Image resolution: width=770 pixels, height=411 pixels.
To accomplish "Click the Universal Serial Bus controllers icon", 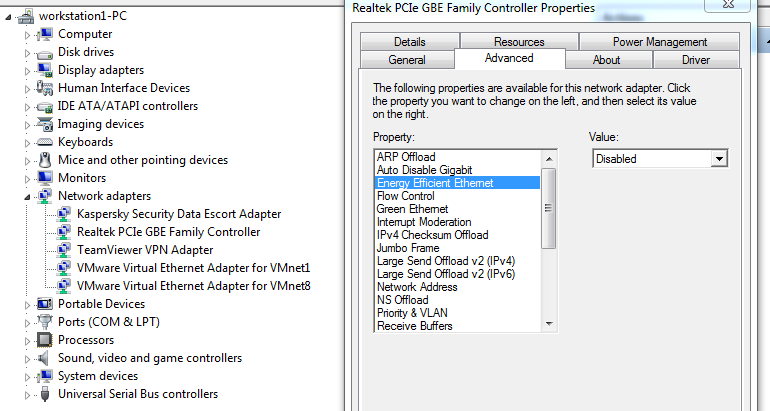I will pos(45,394).
